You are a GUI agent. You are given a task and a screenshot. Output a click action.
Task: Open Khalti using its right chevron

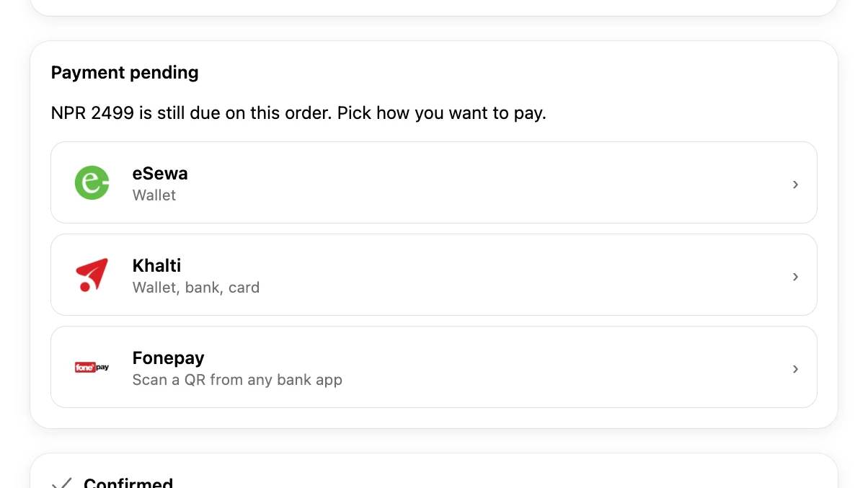point(795,277)
